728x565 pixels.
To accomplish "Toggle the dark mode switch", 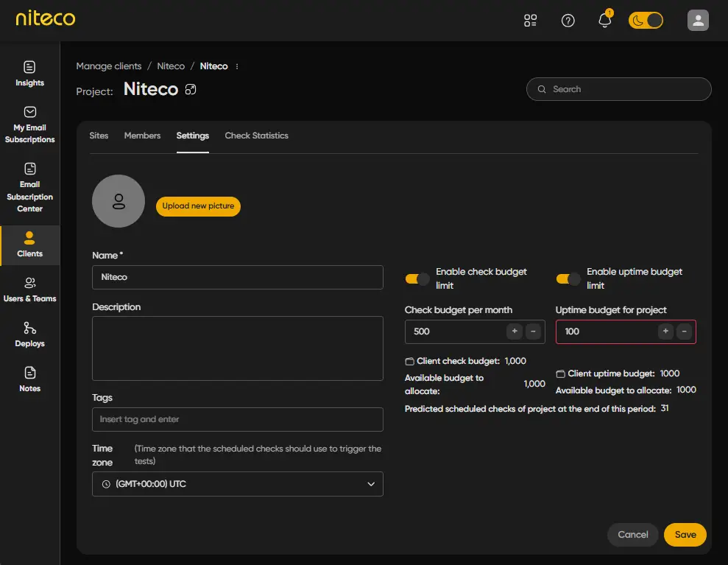I will coord(646,21).
